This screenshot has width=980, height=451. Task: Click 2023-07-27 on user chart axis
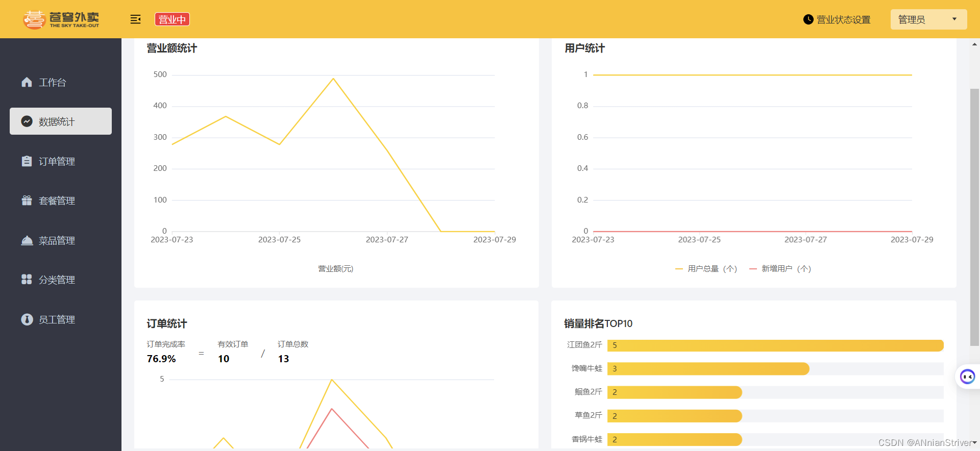click(805, 240)
